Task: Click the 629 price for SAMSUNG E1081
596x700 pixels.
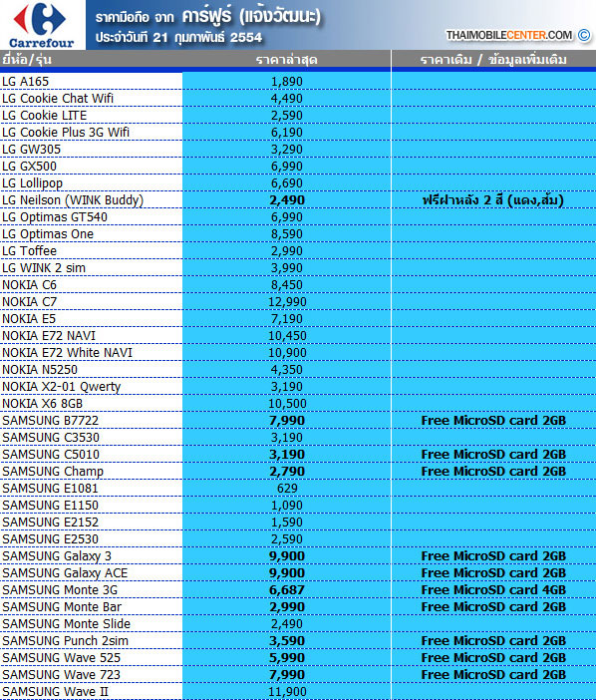Action: pos(287,489)
